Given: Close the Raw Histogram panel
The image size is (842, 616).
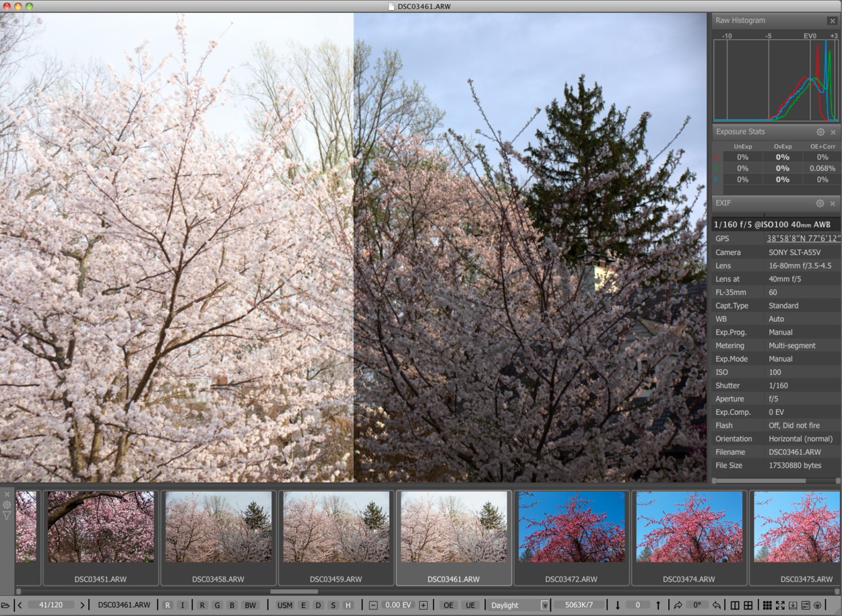Looking at the screenshot, I should coord(833,21).
